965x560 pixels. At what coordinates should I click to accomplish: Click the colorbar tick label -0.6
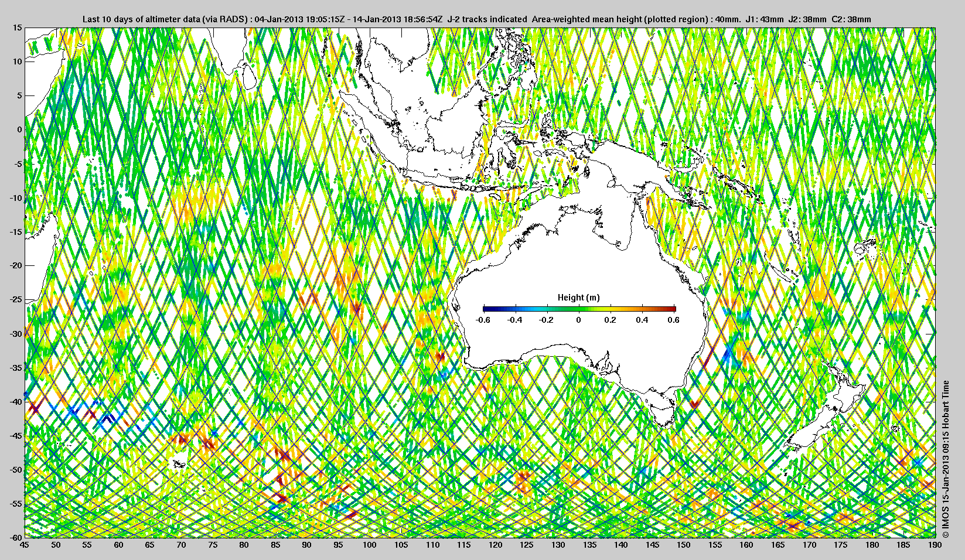click(x=483, y=320)
